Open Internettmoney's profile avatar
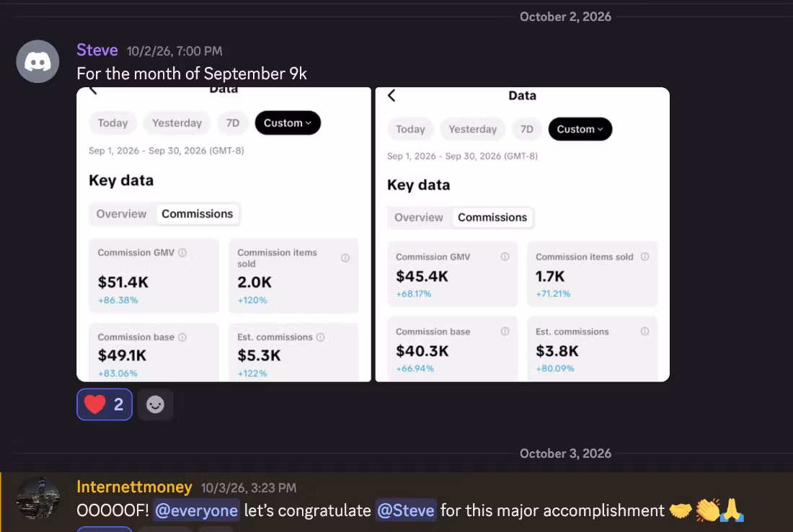Viewport: 793px width, 532px height. 37,498
